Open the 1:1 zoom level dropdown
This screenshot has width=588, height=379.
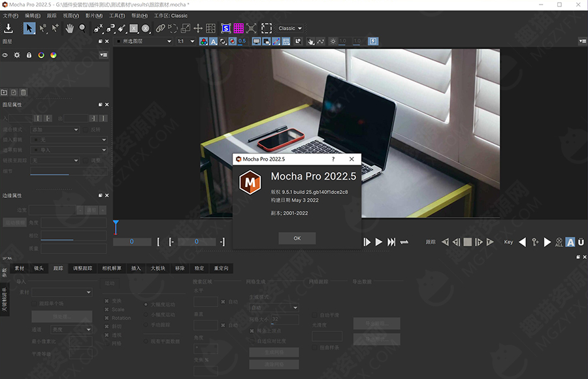click(x=186, y=41)
